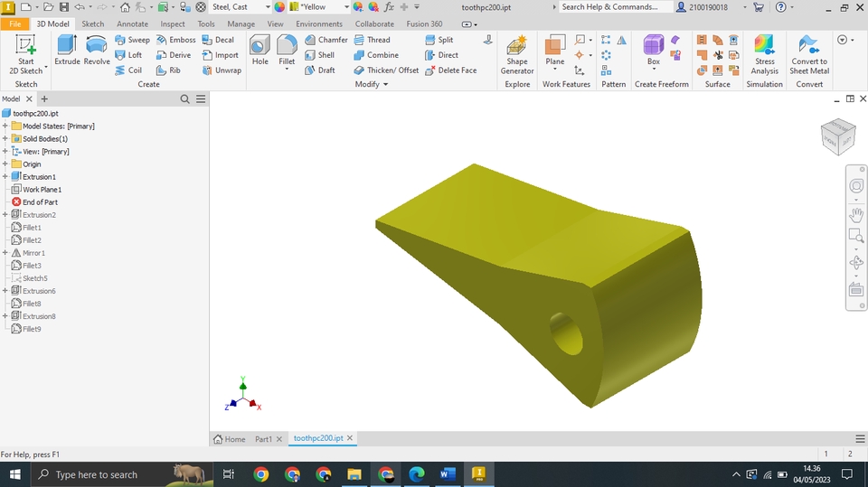Create a work Plane
This screenshot has width=868, height=487.
tap(554, 50)
